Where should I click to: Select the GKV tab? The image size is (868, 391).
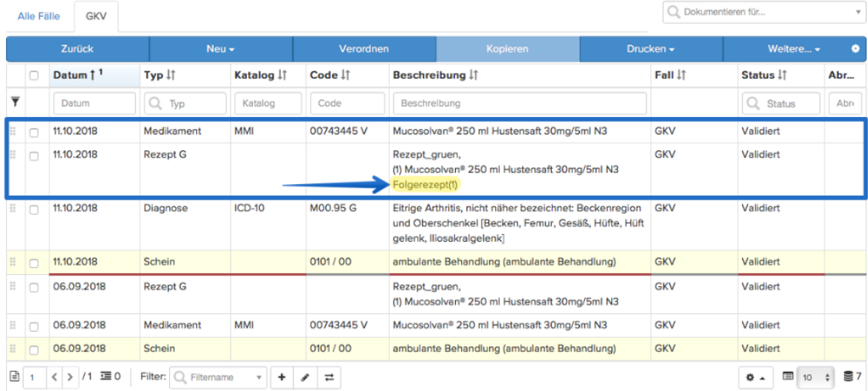(96, 16)
